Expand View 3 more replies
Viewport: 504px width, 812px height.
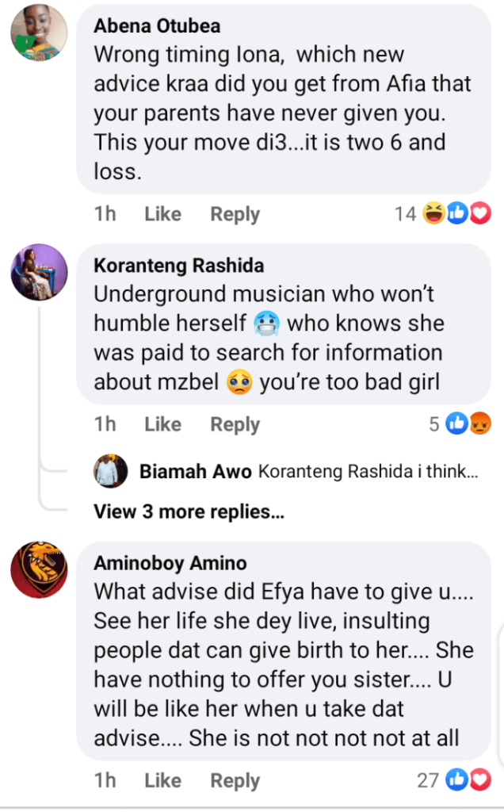pos(189,511)
